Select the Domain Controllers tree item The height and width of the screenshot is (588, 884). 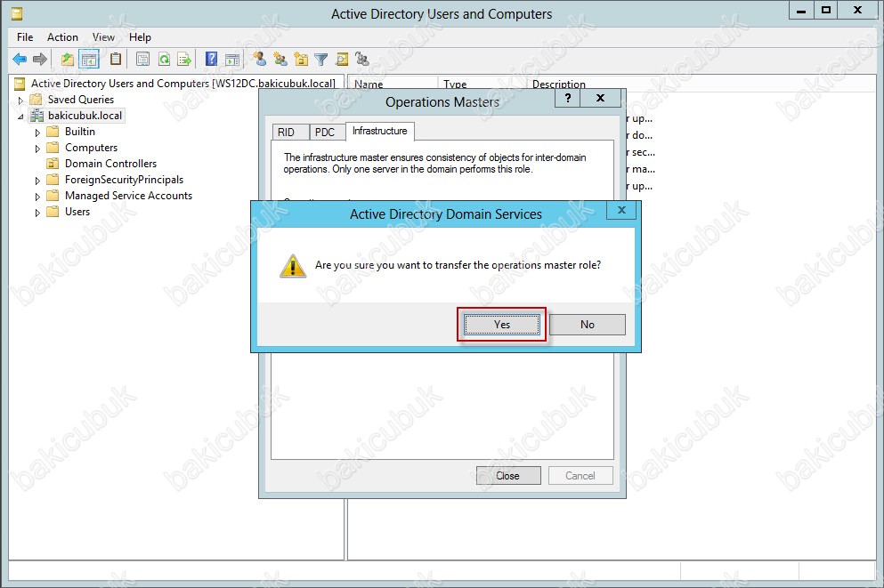pyautogui.click(x=111, y=164)
